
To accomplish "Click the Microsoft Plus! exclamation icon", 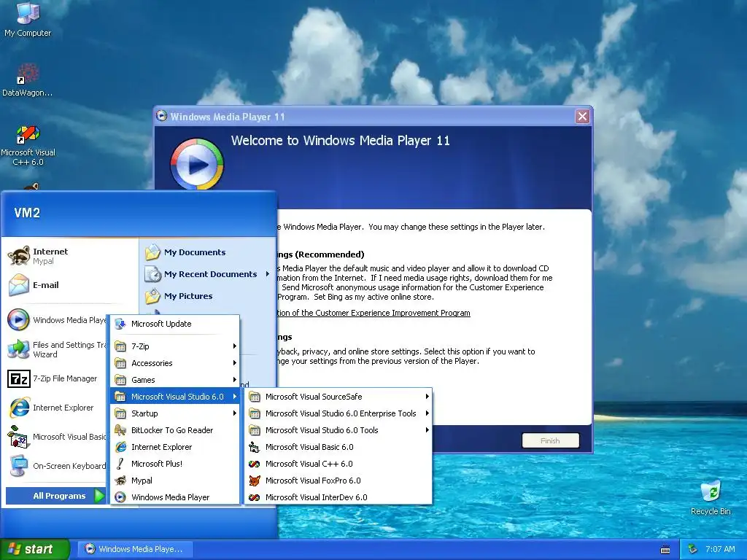I will 120,463.
